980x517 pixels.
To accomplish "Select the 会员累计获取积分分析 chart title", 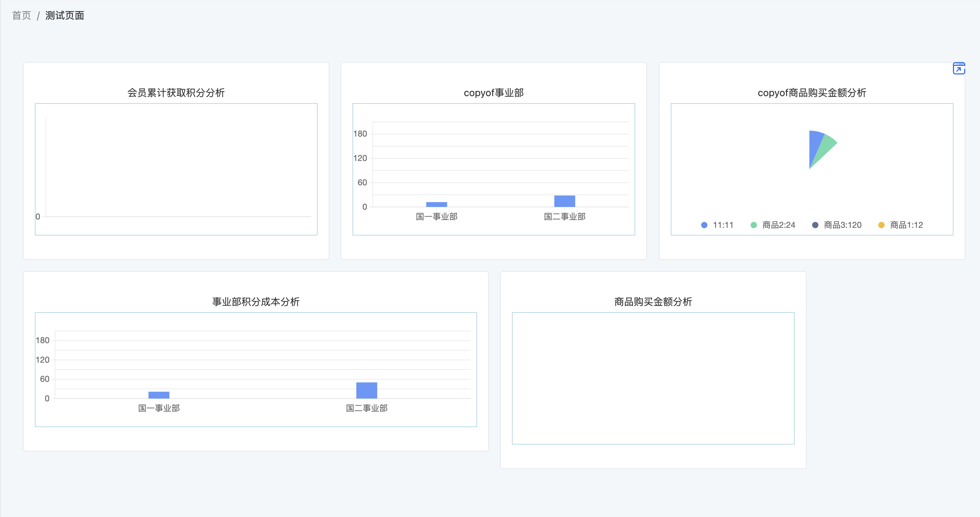I will (x=176, y=93).
